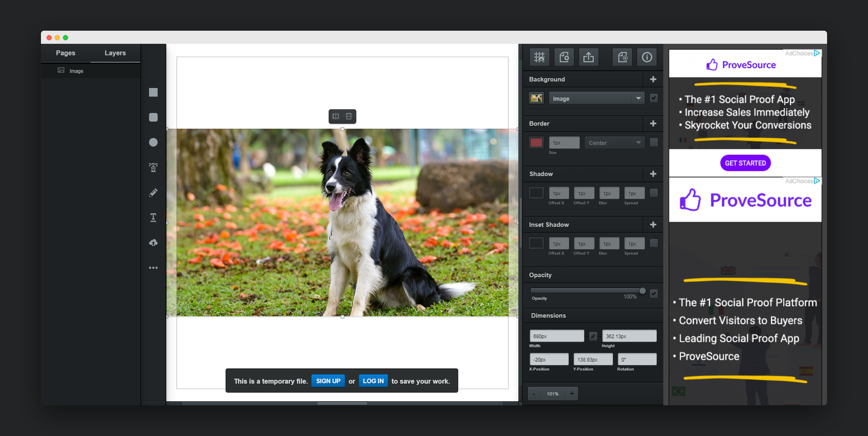Open the border Center position dropdown
The height and width of the screenshot is (436, 868).
[x=615, y=143]
